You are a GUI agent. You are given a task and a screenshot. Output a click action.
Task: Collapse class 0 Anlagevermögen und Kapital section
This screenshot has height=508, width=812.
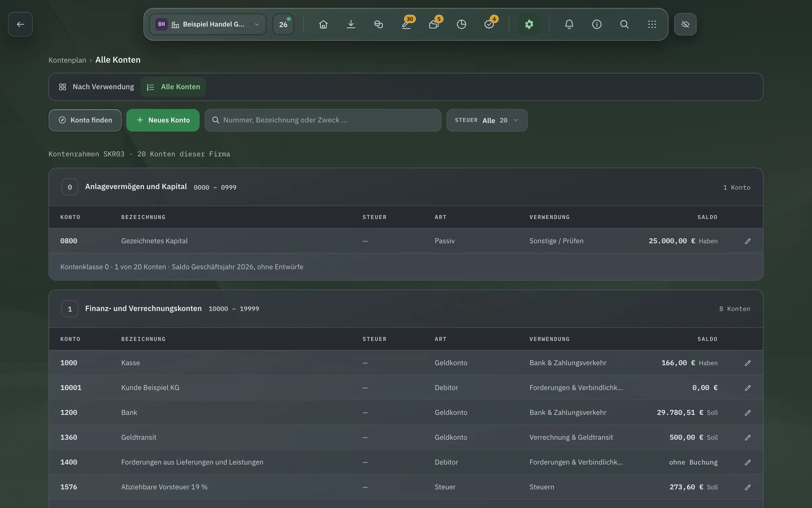(406, 187)
